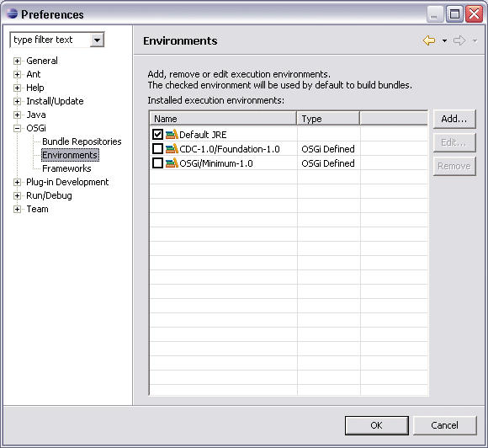Expand the General tree node

(x=17, y=61)
